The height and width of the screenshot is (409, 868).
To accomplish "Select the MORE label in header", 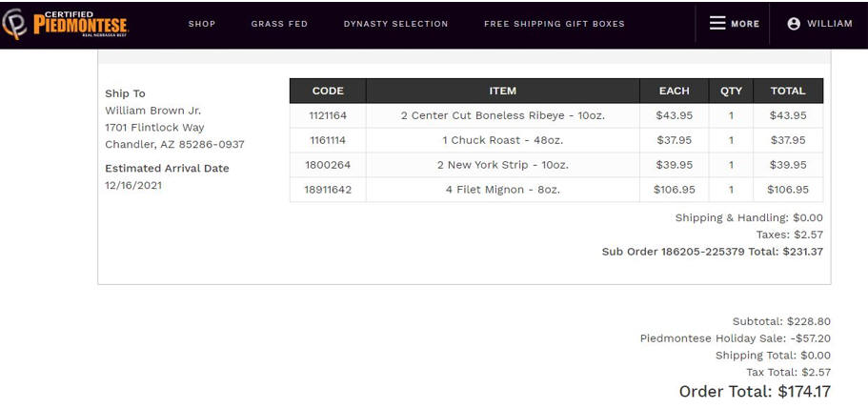I will pos(745,24).
